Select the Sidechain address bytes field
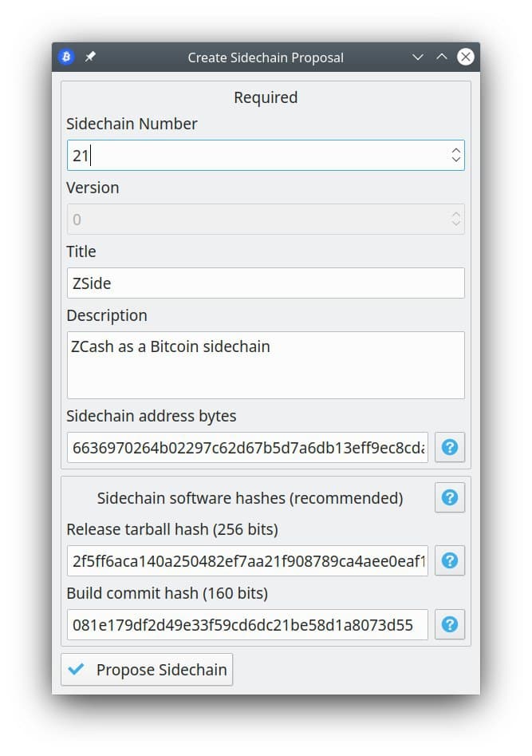 [247, 447]
